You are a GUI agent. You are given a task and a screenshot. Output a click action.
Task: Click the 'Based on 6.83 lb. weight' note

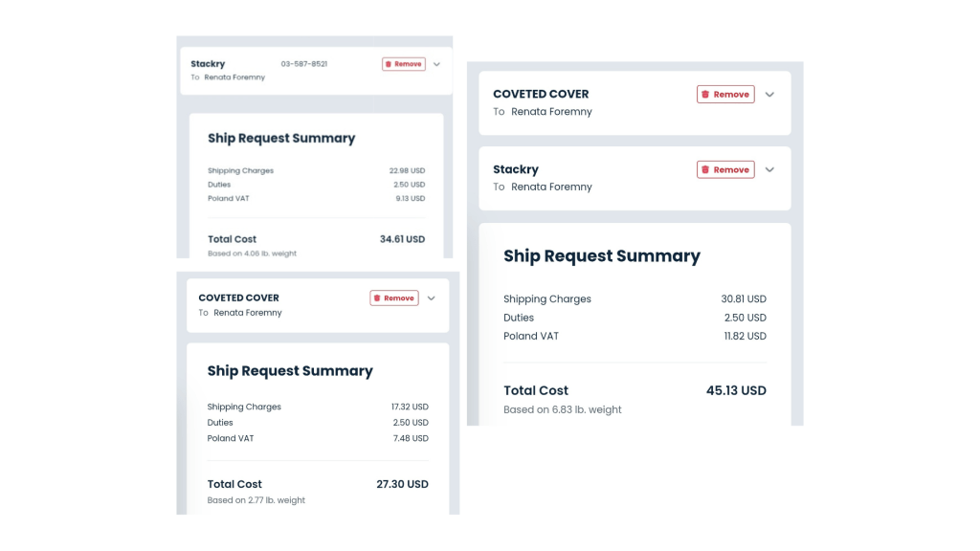563,409
